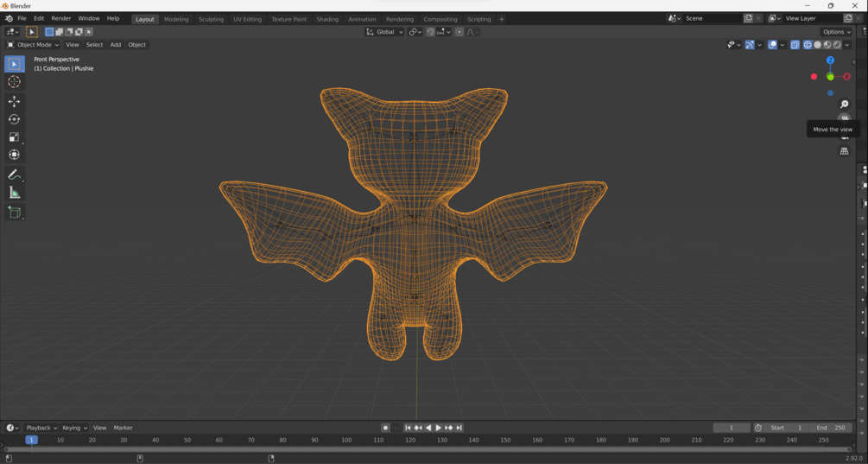
Task: Select the Scale tool
Action: (x=15, y=137)
